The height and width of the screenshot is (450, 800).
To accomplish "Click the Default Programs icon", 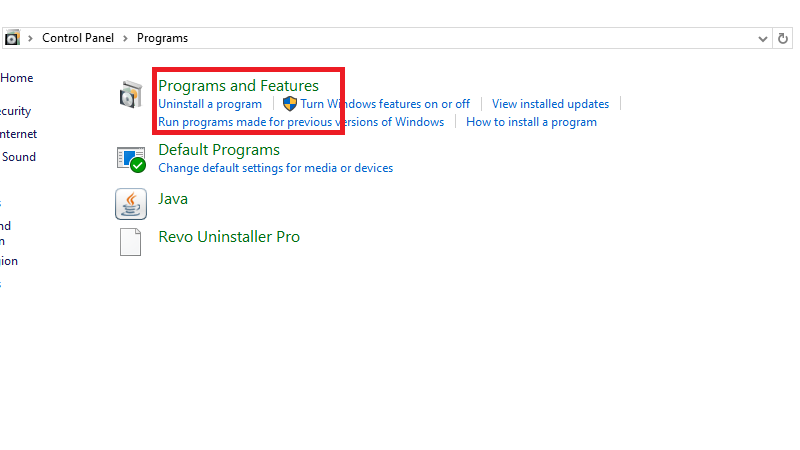I will 131,158.
